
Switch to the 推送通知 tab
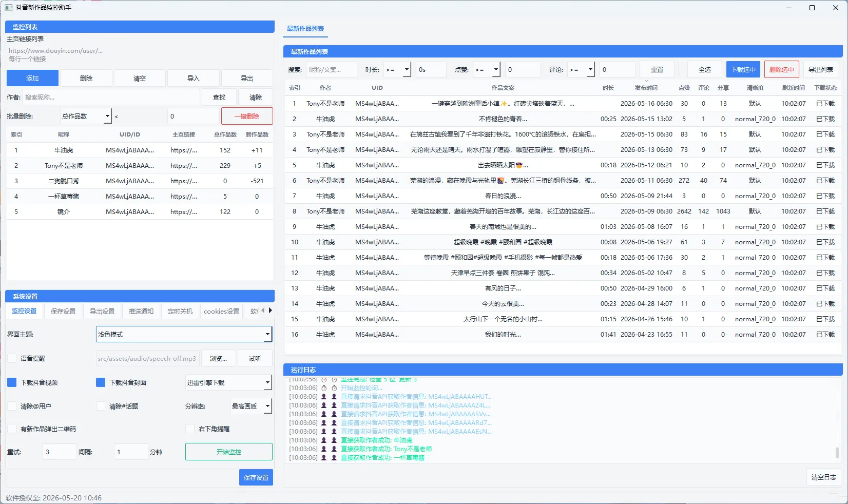coord(141,311)
